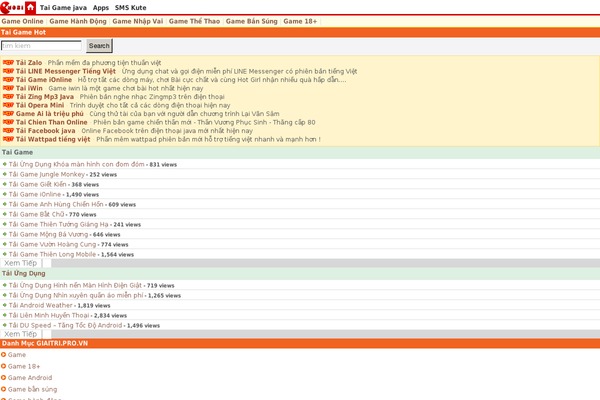Open Tải Facebook java link
Screen dimensions: 600x400
point(45,131)
